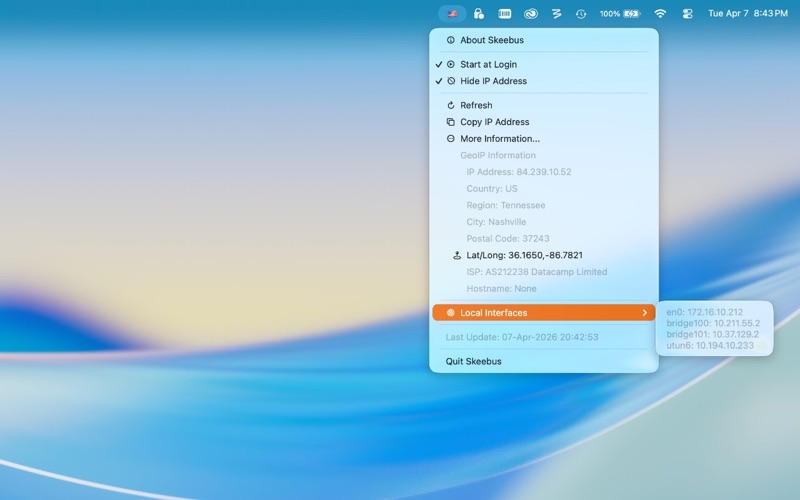Open the Wi-Fi menu bar icon
The width and height of the screenshot is (800, 500).
660,14
